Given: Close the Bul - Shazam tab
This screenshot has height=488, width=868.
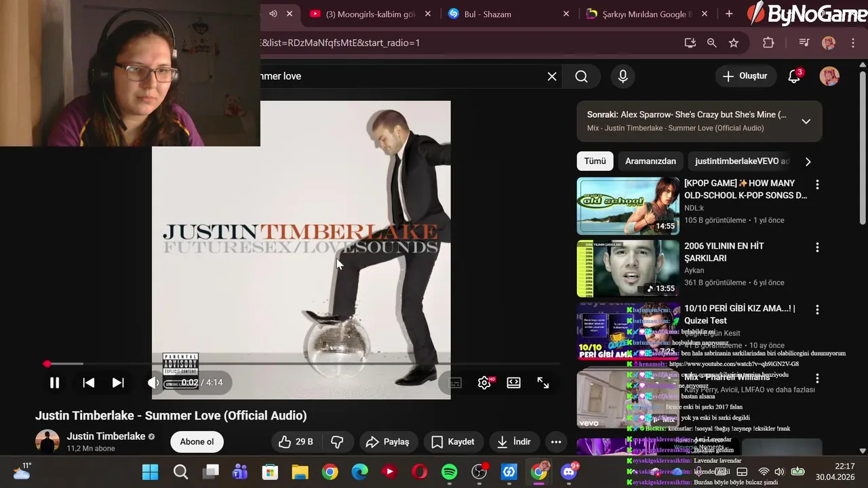Looking at the screenshot, I should click(x=566, y=14).
